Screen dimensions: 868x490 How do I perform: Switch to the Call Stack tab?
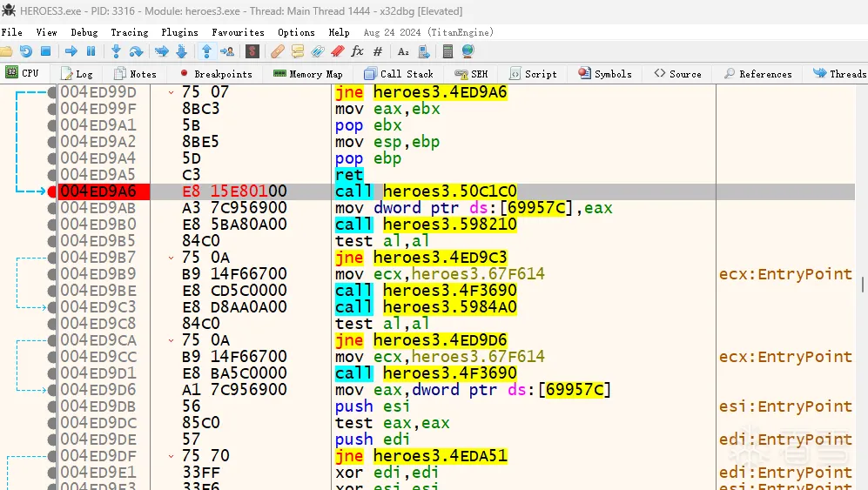pos(399,74)
